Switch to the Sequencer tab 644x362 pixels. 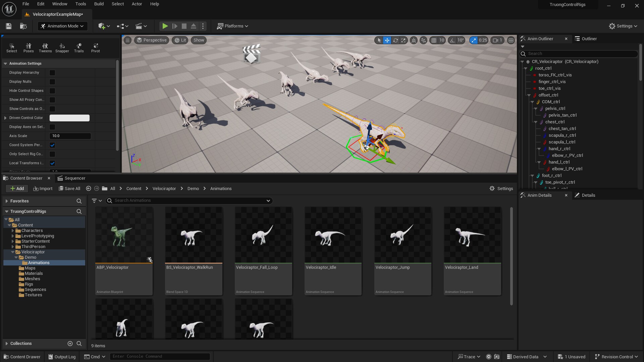click(71, 178)
